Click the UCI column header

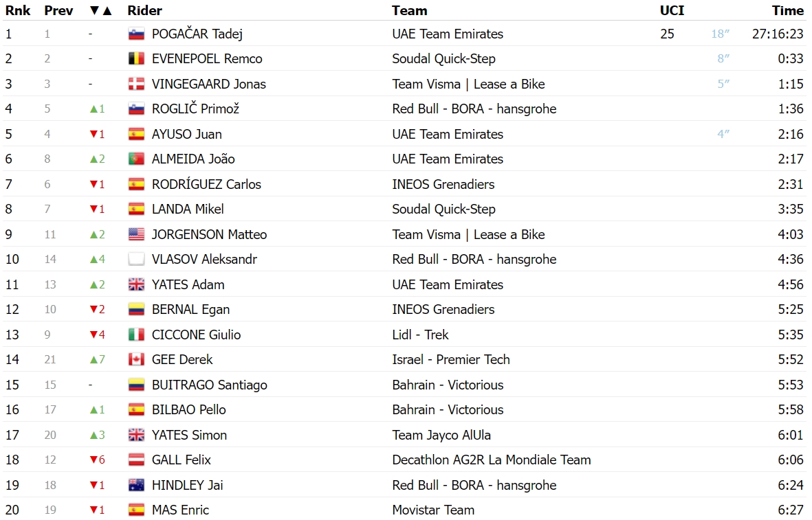tap(672, 11)
